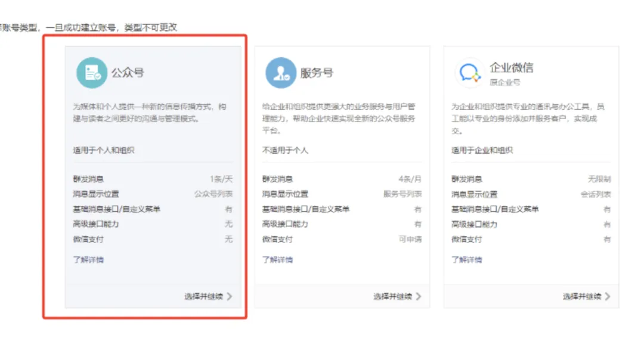Image resolution: width=644 pixels, height=342 pixels.
Task: Click 群发消息 label in 企业微信 card
Action: (467, 179)
